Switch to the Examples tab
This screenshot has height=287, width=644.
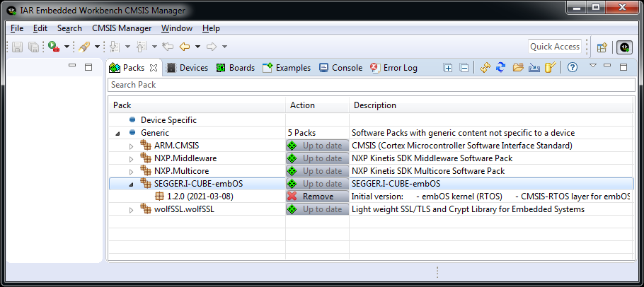pyautogui.click(x=287, y=68)
